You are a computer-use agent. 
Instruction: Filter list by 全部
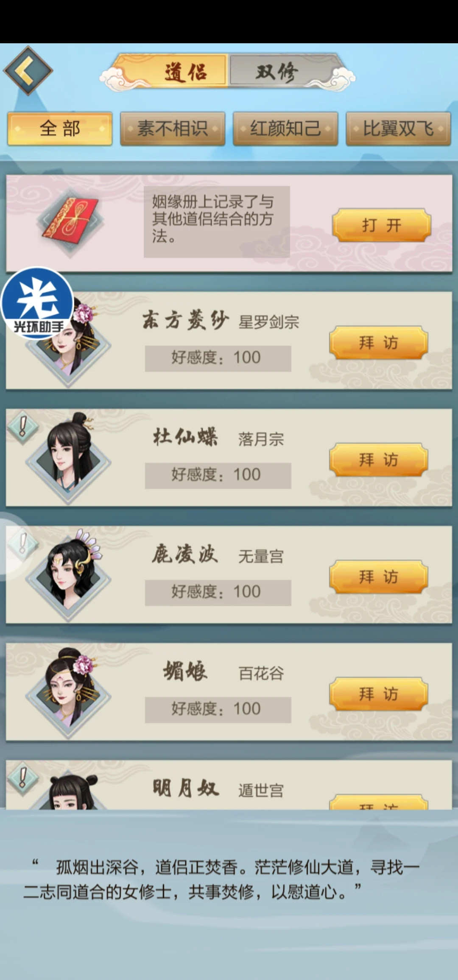(60, 129)
